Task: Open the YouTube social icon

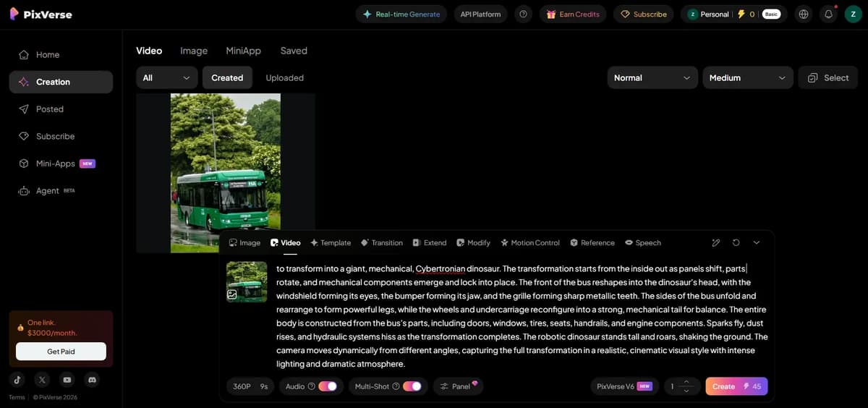Action: pyautogui.click(x=67, y=379)
